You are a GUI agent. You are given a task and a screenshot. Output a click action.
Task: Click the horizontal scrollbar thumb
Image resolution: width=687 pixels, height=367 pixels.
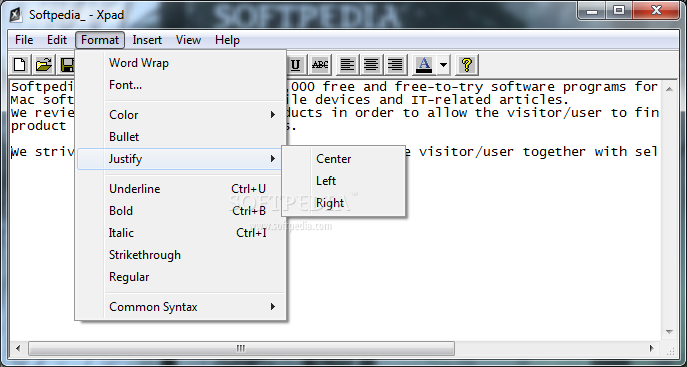point(241,349)
